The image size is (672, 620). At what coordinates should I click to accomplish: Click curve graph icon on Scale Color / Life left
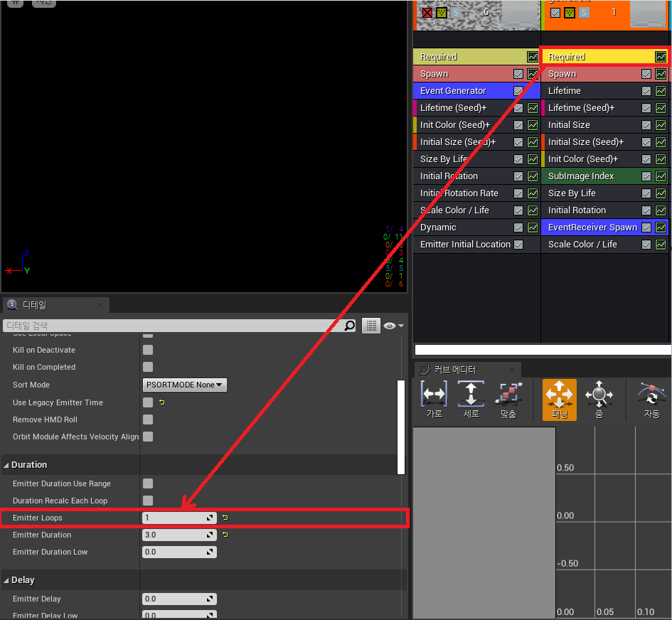[x=533, y=210]
